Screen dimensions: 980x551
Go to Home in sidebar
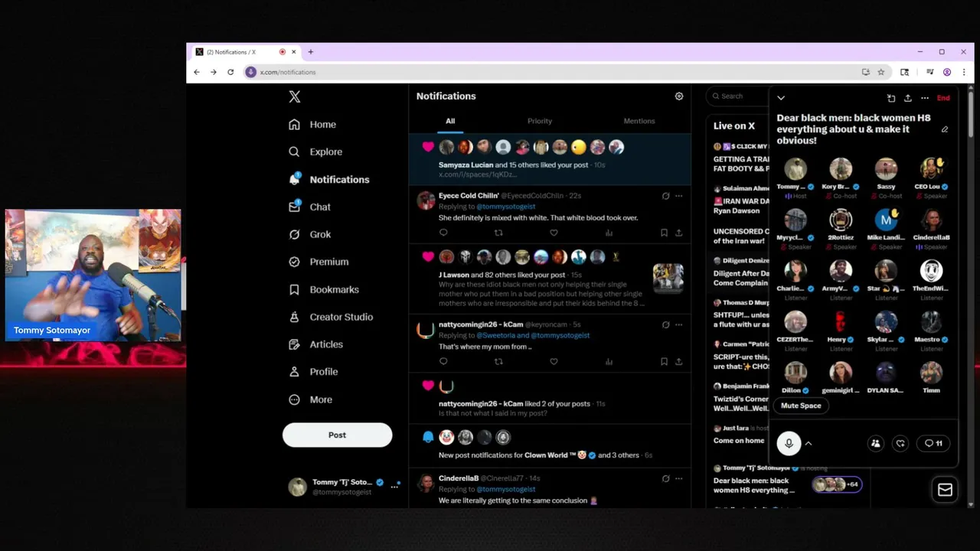tap(312, 124)
